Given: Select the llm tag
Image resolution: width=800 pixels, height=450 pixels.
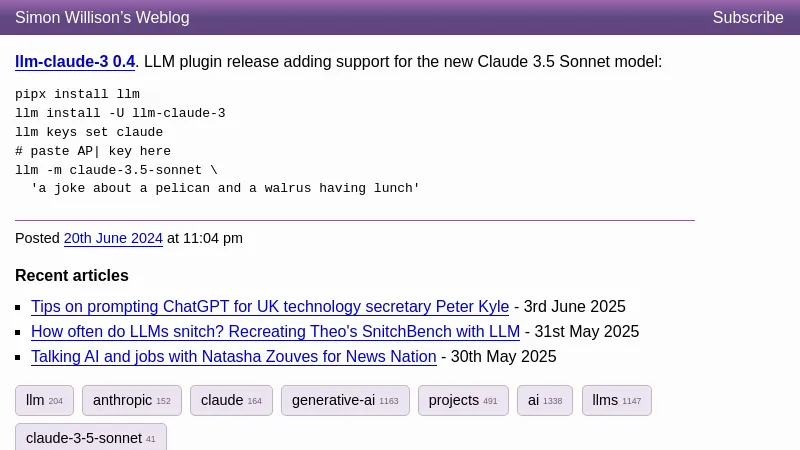Looking at the screenshot, I should tap(44, 400).
